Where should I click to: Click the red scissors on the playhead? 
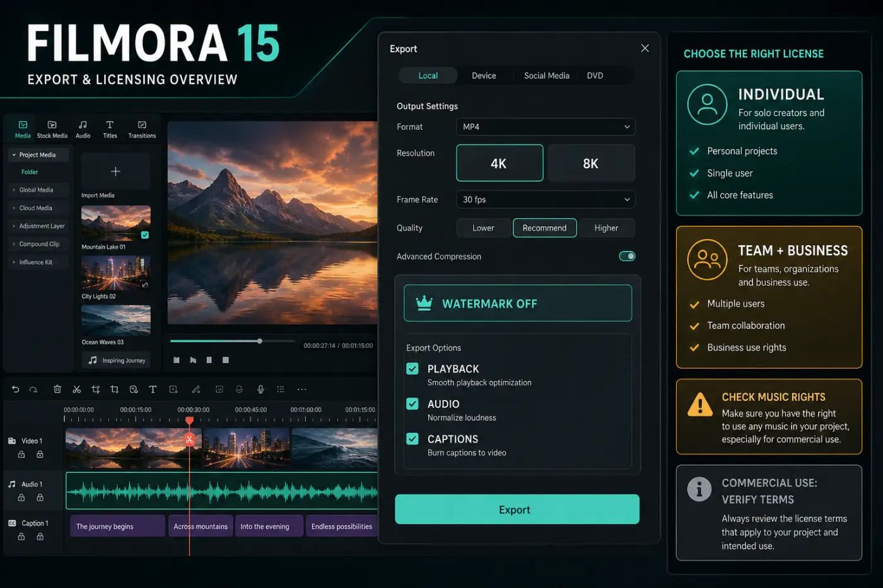pyautogui.click(x=189, y=440)
